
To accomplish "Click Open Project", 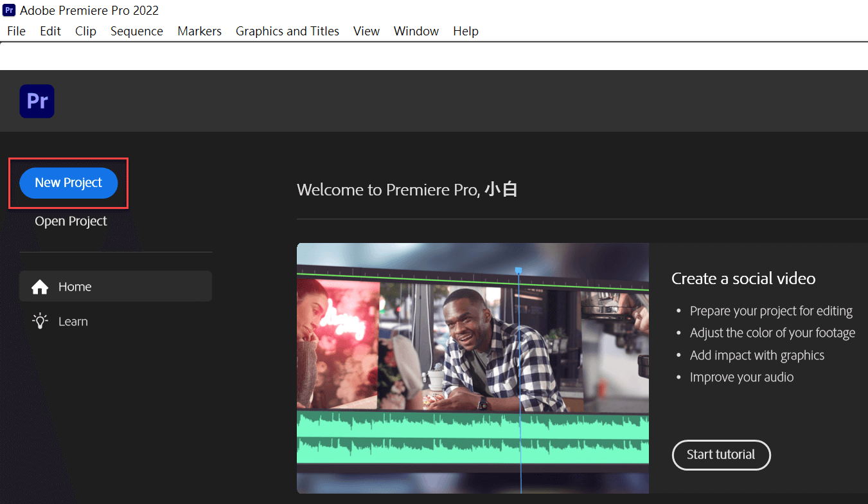I will [x=71, y=221].
